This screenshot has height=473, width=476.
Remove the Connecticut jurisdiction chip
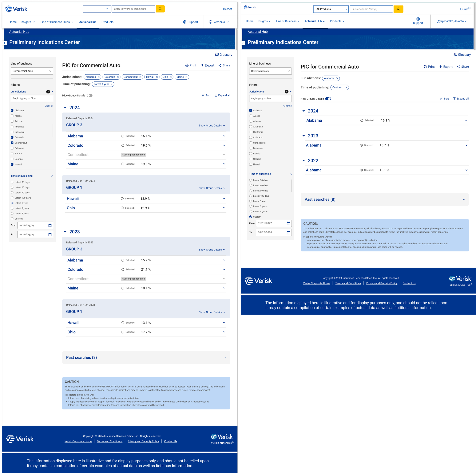coord(140,77)
